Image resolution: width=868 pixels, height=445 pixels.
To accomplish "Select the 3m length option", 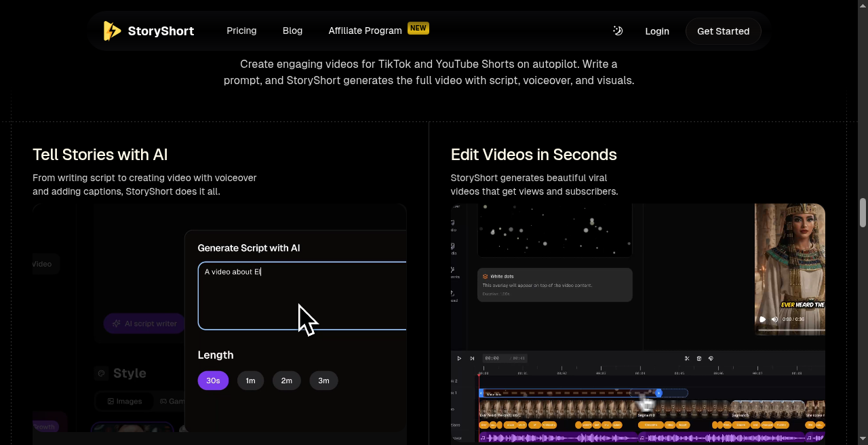I will click(323, 381).
